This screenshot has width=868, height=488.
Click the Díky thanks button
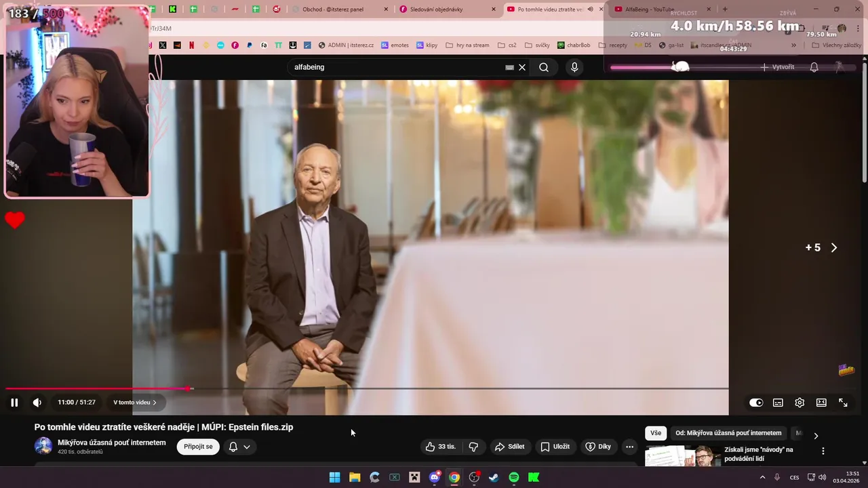click(599, 447)
